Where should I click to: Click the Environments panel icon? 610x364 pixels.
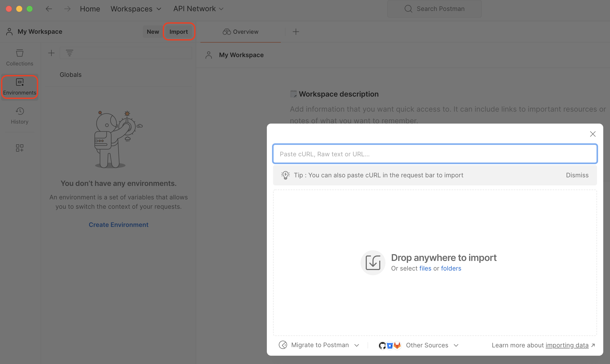19,86
